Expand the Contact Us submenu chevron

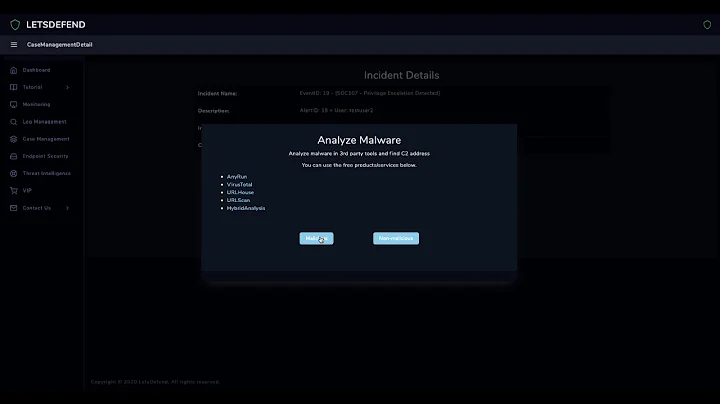click(x=68, y=208)
